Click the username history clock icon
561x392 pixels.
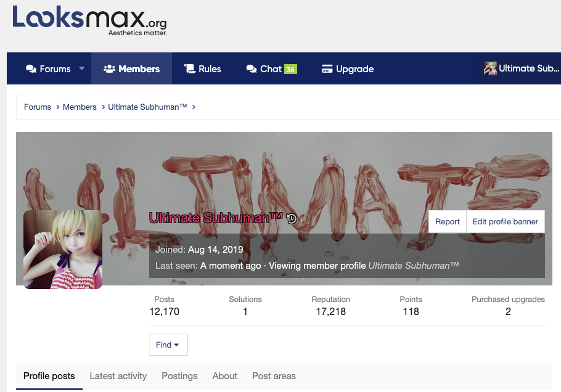(292, 218)
